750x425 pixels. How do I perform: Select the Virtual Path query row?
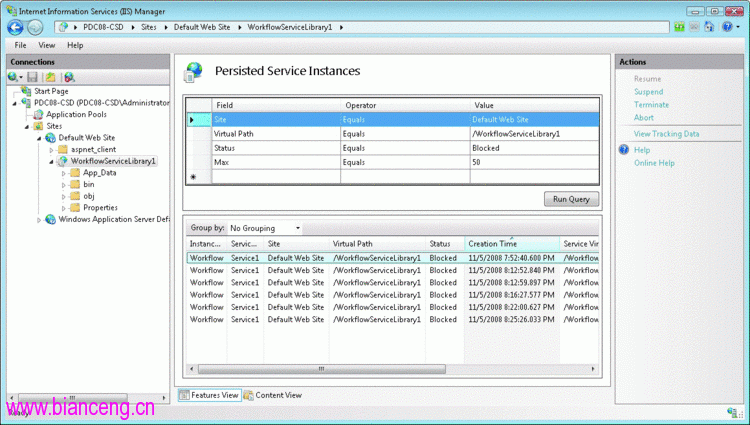point(392,134)
